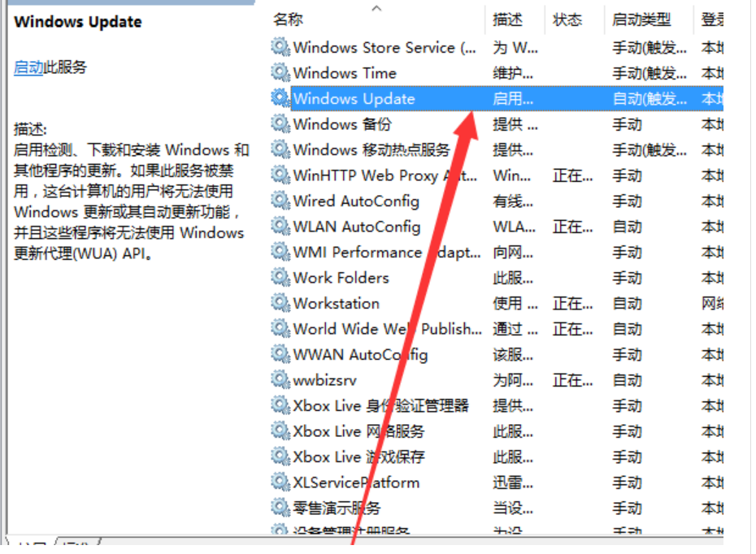Select the XLServicePlatform service name
This screenshot has width=756, height=554.
click(x=356, y=483)
